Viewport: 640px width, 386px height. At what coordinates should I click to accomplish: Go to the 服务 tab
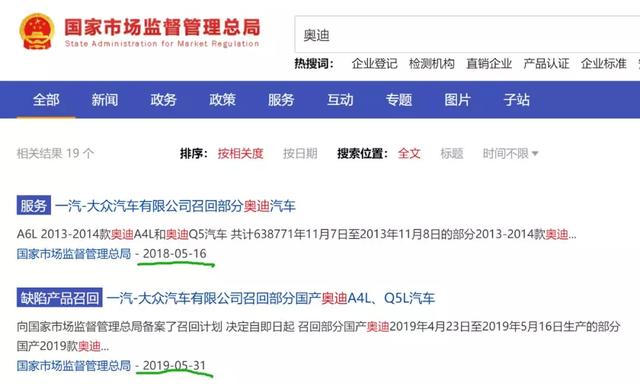pyautogui.click(x=281, y=100)
